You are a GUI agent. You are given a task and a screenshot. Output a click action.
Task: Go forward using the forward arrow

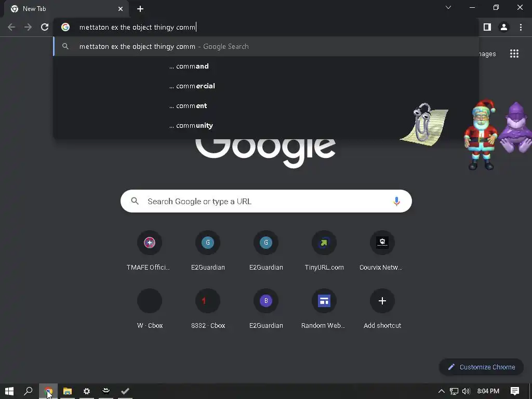28,27
